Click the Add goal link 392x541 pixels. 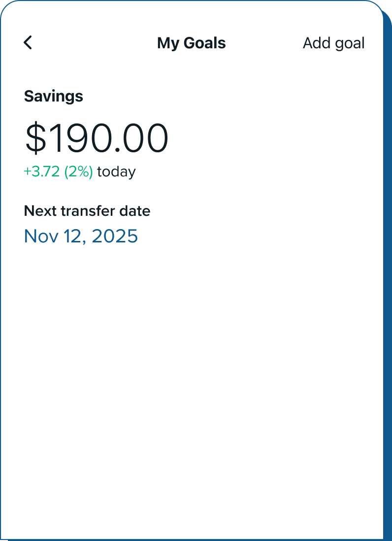pyautogui.click(x=333, y=43)
